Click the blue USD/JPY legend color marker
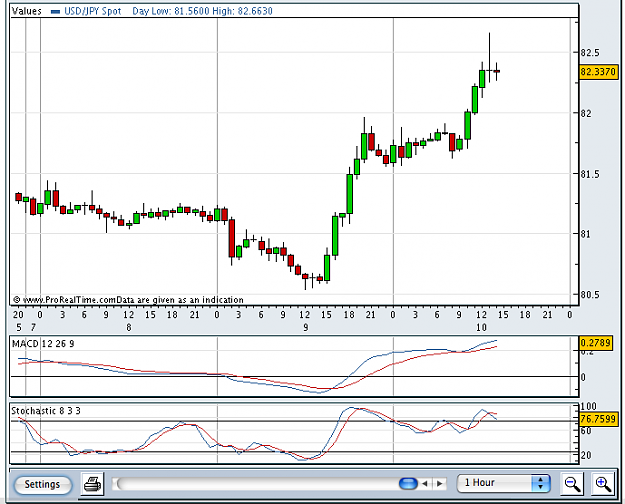 55,12
